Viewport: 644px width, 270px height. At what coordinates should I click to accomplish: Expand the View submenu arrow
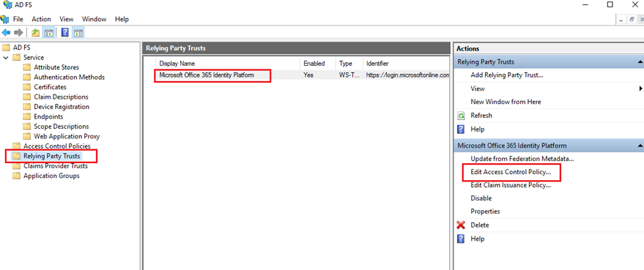tap(641, 88)
